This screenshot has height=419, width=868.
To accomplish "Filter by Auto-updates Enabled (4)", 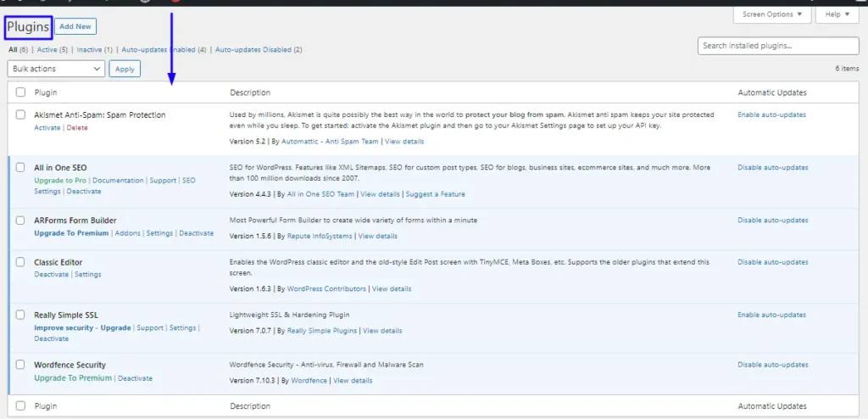I will tap(164, 50).
